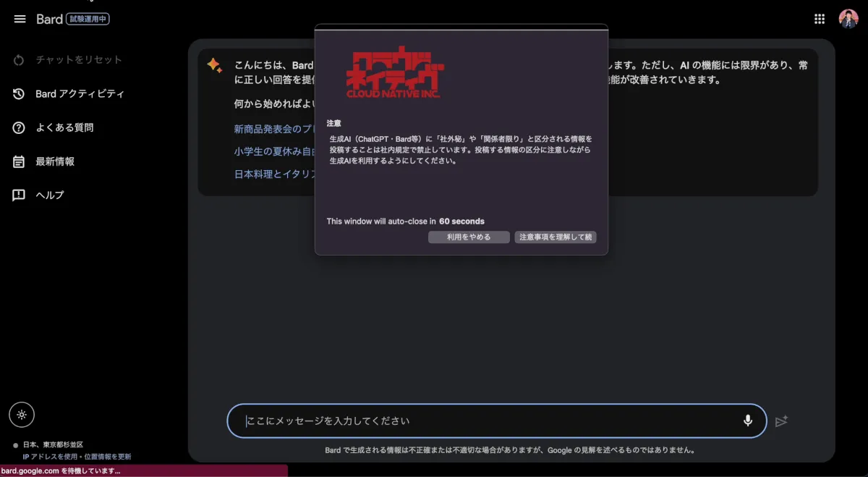
Task: Click the Bard logo text
Action: coord(49,20)
